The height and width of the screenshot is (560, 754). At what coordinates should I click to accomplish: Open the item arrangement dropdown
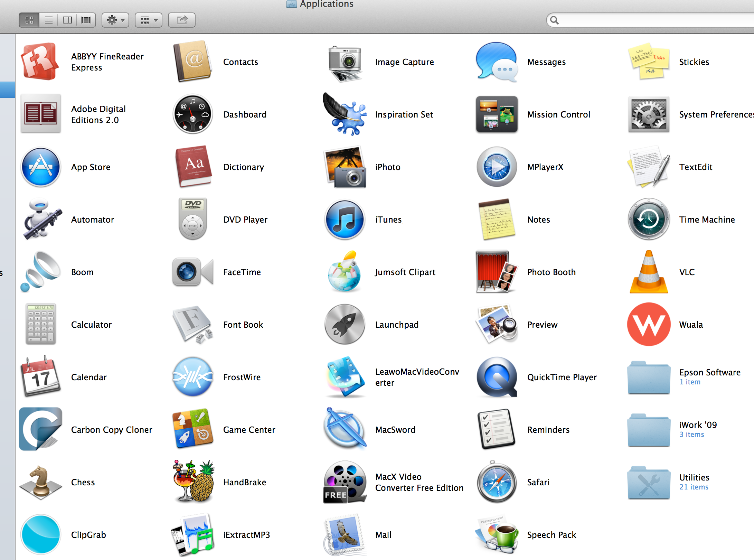[x=149, y=20]
